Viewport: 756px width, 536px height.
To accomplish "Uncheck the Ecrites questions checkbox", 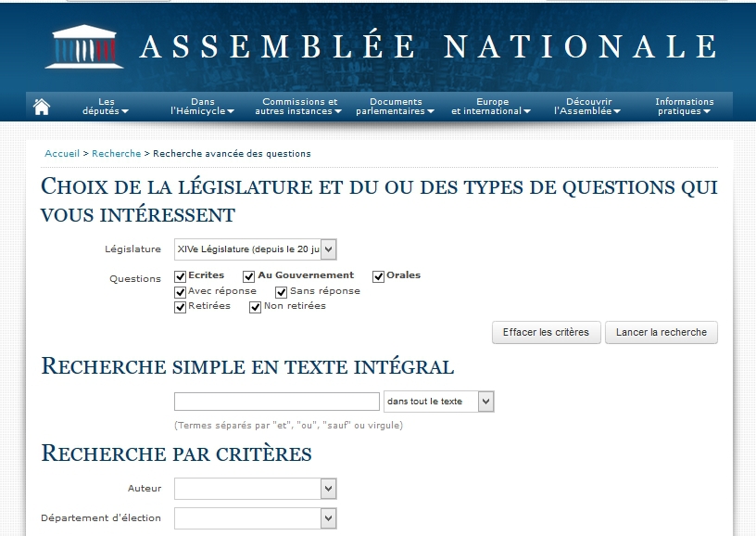I will pyautogui.click(x=181, y=276).
